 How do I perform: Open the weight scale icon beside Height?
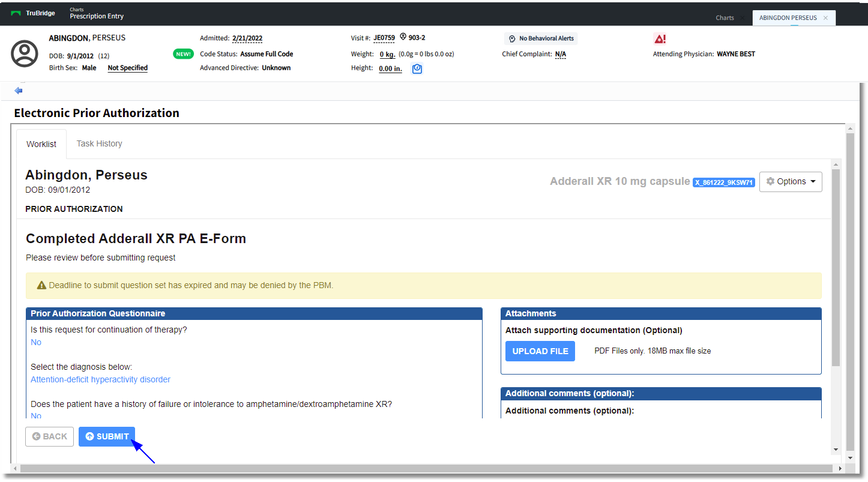point(417,69)
